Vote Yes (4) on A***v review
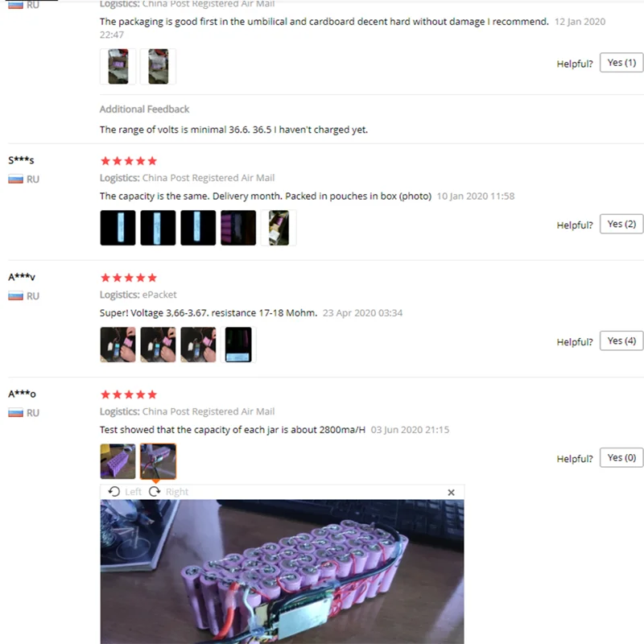This screenshot has width=644, height=644. [621, 341]
